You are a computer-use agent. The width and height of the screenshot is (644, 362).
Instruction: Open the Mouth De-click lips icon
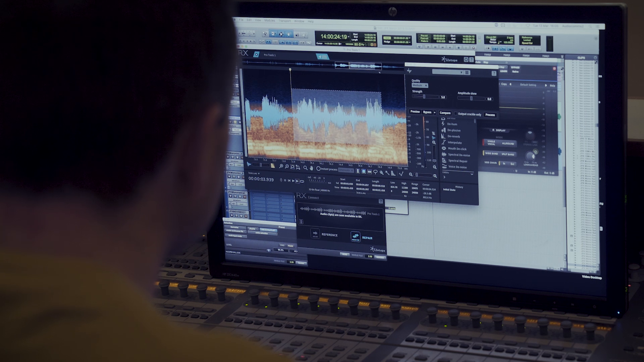pyautogui.click(x=444, y=148)
